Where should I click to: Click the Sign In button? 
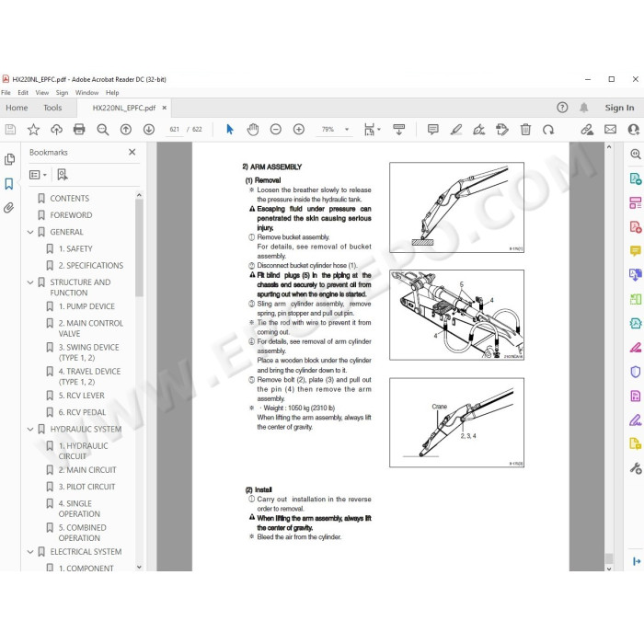click(619, 108)
